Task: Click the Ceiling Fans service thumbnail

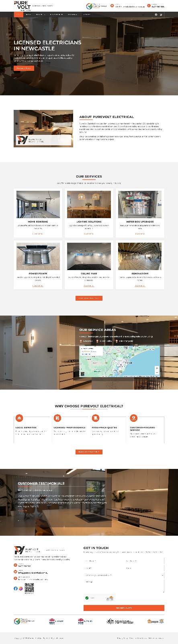Action: click(x=89, y=256)
